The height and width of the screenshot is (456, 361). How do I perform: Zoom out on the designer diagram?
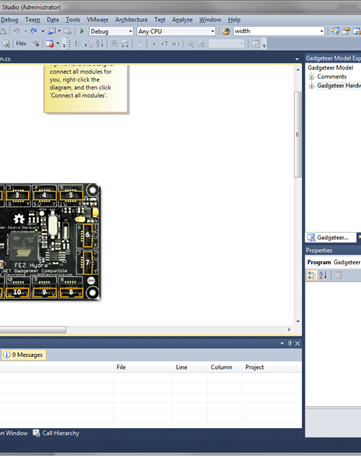click(201, 44)
